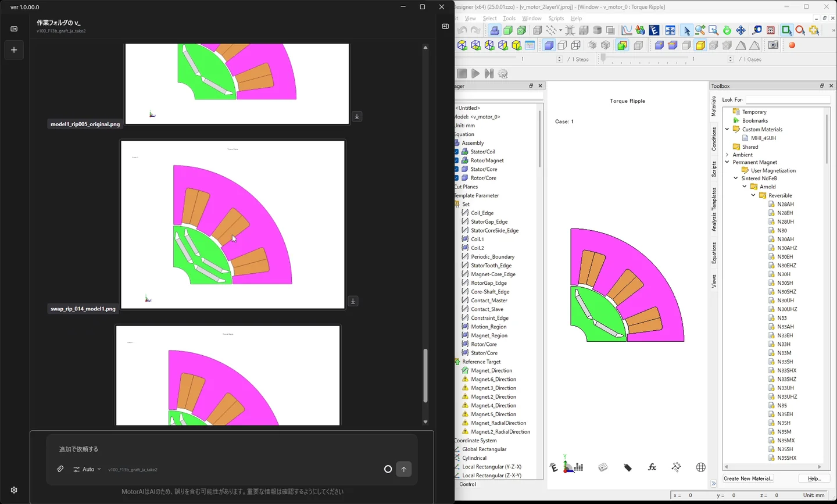Image resolution: width=837 pixels, height=504 pixels.
Task: Download the model1_rip005_original.png image
Action: 357,116
